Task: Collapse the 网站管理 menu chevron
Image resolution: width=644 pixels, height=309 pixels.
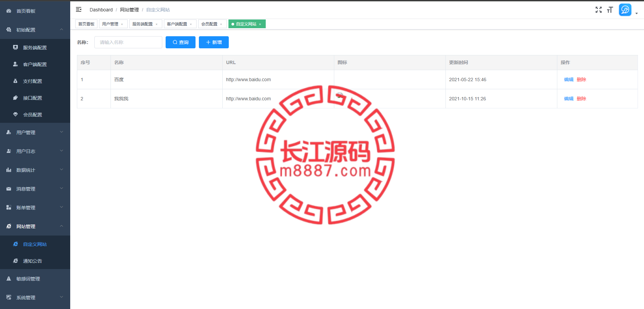Action: pyautogui.click(x=61, y=226)
